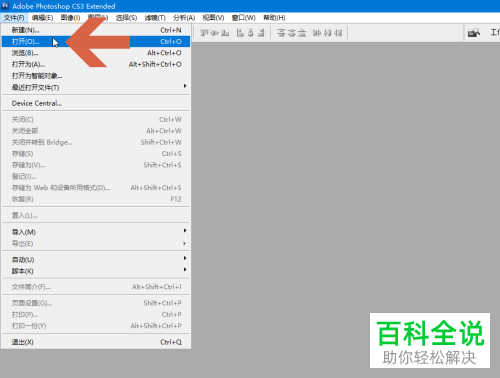This screenshot has height=378, width=500.
Task: Select the 脚本(K) menu entry
Action: point(96,271)
